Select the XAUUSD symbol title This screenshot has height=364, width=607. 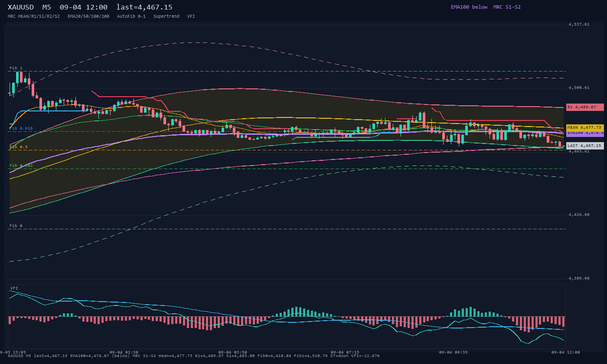21,7
